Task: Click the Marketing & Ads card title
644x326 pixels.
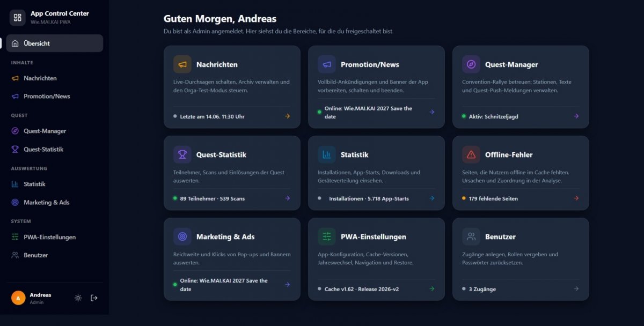Action: pyautogui.click(x=225, y=236)
